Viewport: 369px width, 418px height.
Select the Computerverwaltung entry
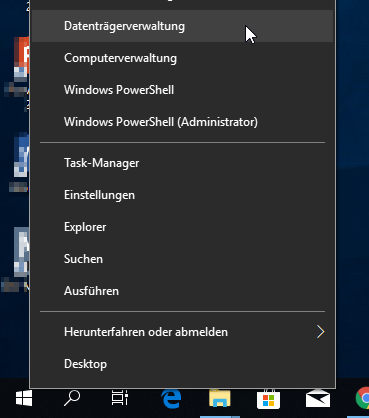tap(182, 58)
